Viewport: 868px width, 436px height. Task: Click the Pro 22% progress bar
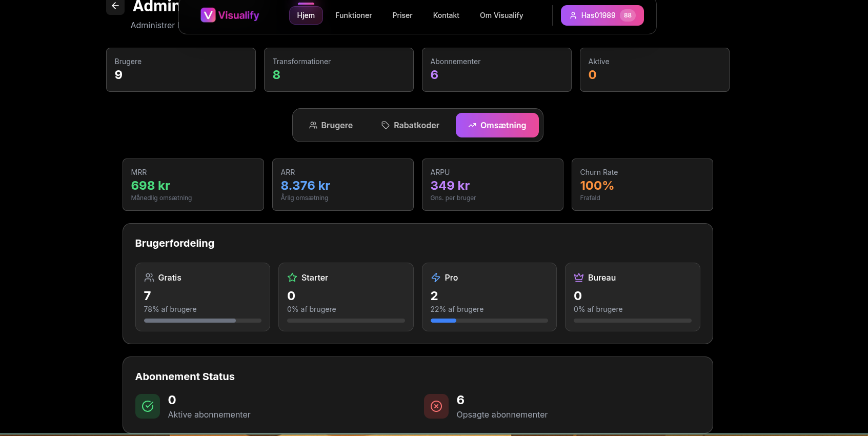[489, 321]
